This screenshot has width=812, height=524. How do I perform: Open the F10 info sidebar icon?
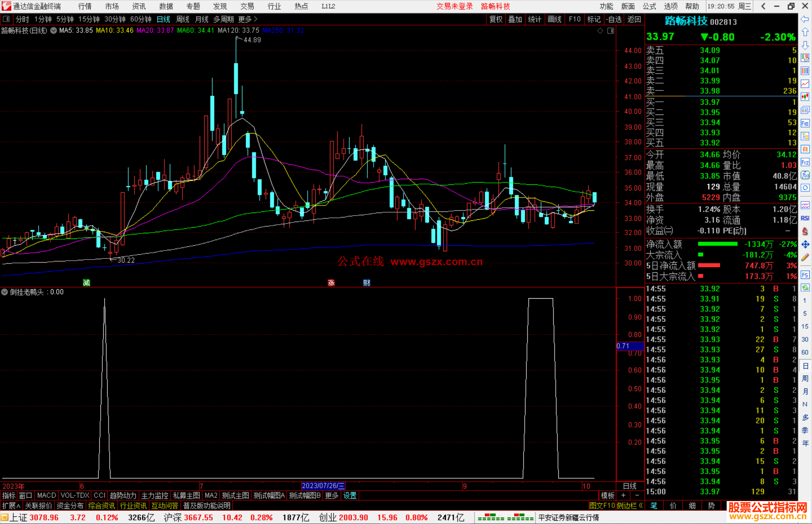pyautogui.click(x=805, y=123)
